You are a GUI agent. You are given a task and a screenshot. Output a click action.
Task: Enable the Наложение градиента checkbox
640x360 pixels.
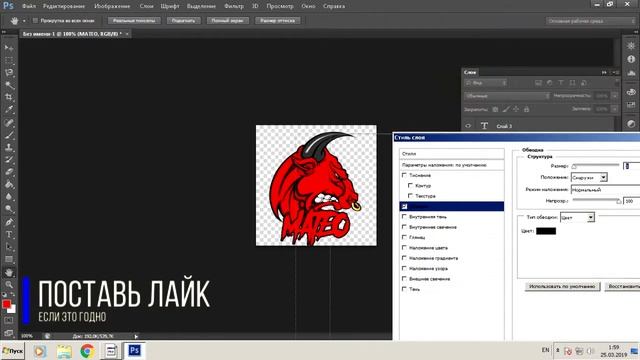click(404, 258)
